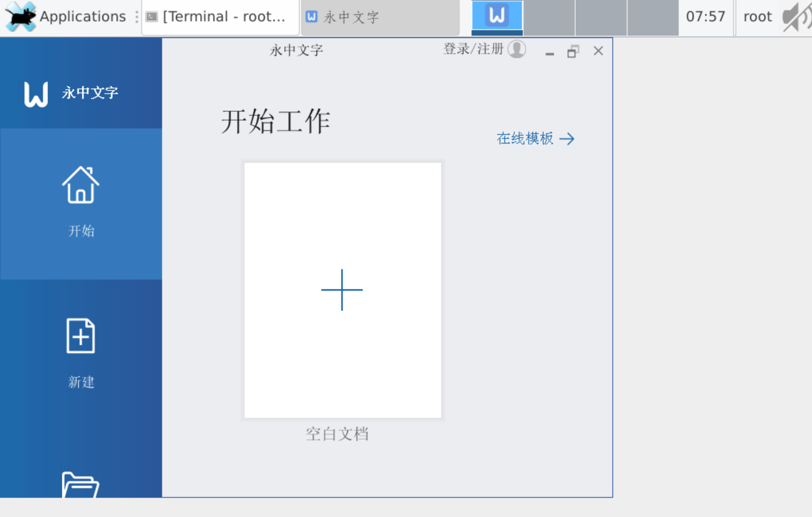Open the folder icon in sidebar
The image size is (812, 517).
tap(81, 484)
